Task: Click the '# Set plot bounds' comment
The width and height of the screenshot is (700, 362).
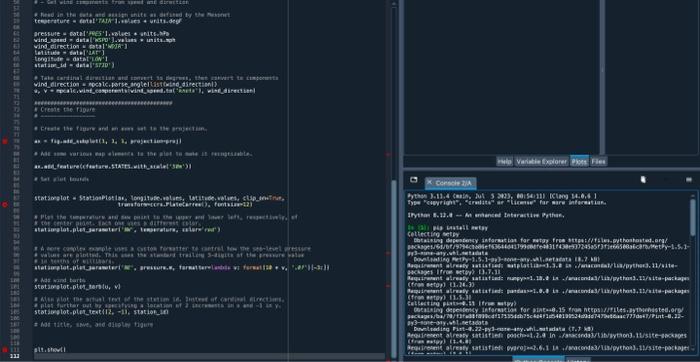Action: coord(61,179)
